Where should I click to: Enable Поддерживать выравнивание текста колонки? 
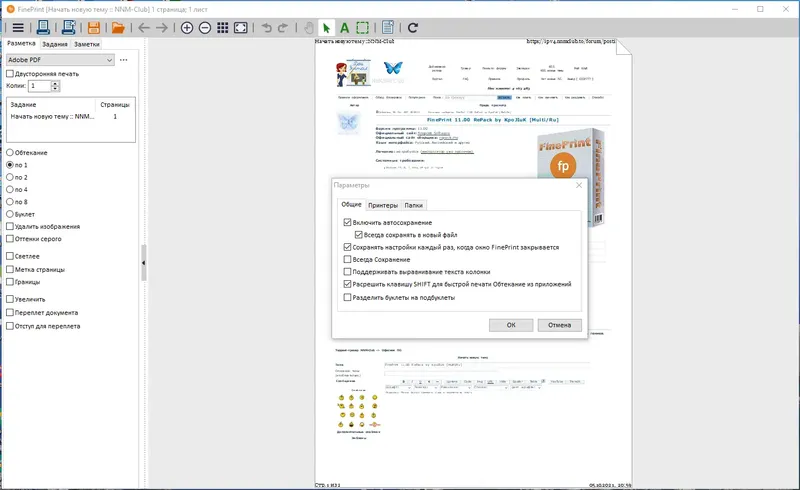(347, 272)
